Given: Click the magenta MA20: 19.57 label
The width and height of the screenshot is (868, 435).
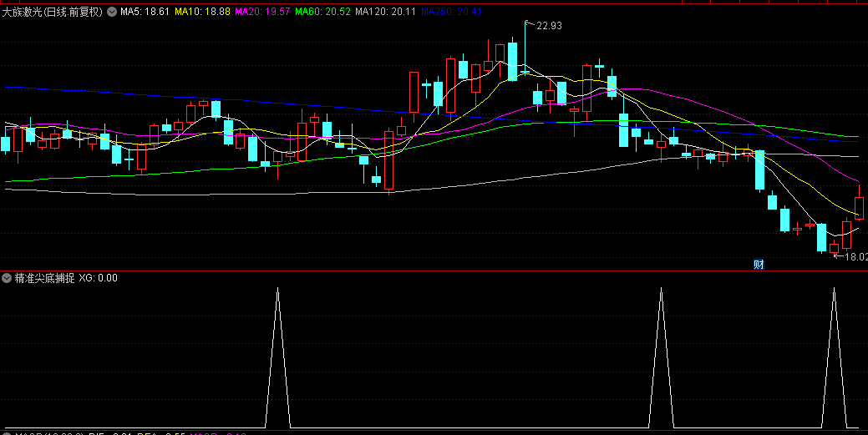Looking at the screenshot, I should pyautogui.click(x=262, y=12).
